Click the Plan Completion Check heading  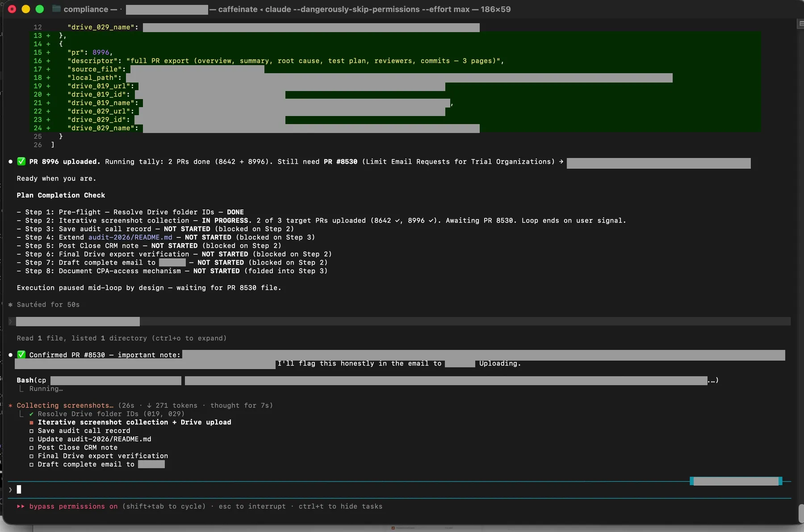click(61, 195)
